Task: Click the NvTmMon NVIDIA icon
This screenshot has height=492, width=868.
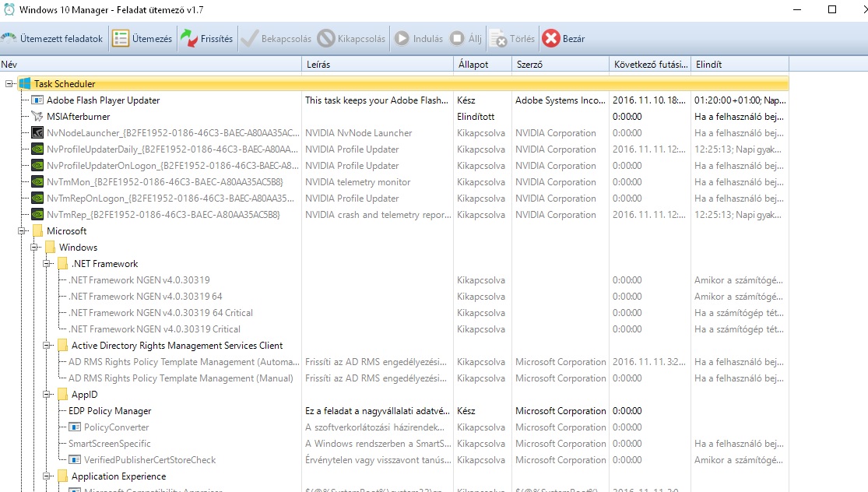Action: point(37,182)
